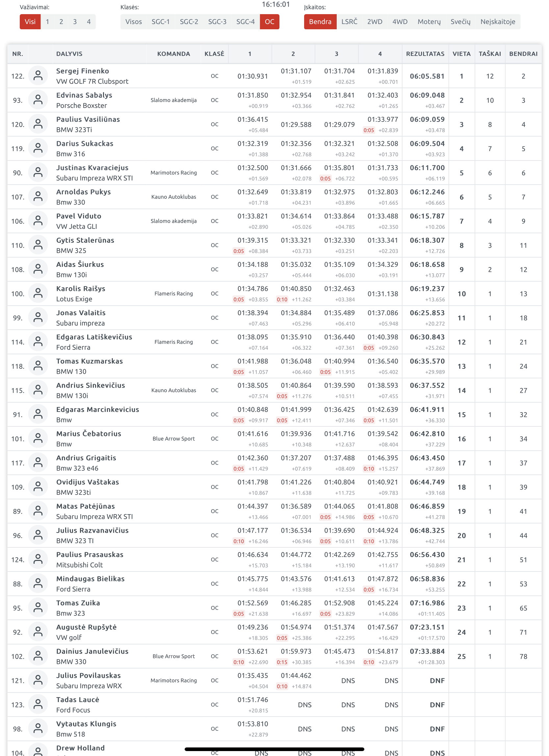Screen dimensions: 549x756
Task: Click the 0:15 penalty badge for Dainius Janulevičius
Action: pyautogui.click(x=282, y=662)
